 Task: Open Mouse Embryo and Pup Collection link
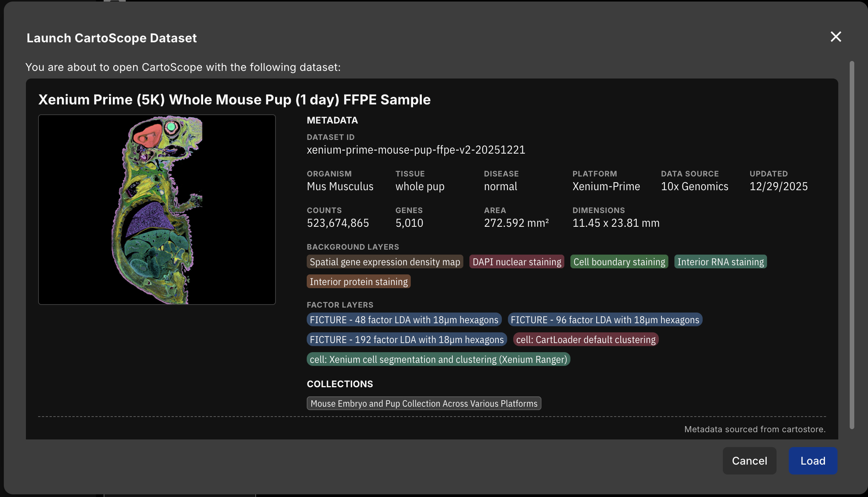(424, 404)
